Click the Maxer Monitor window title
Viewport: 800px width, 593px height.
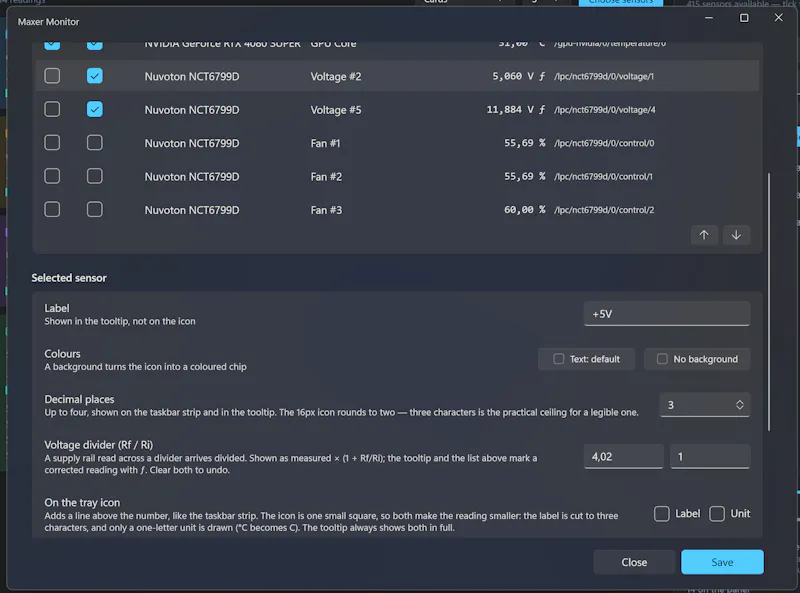coord(48,22)
